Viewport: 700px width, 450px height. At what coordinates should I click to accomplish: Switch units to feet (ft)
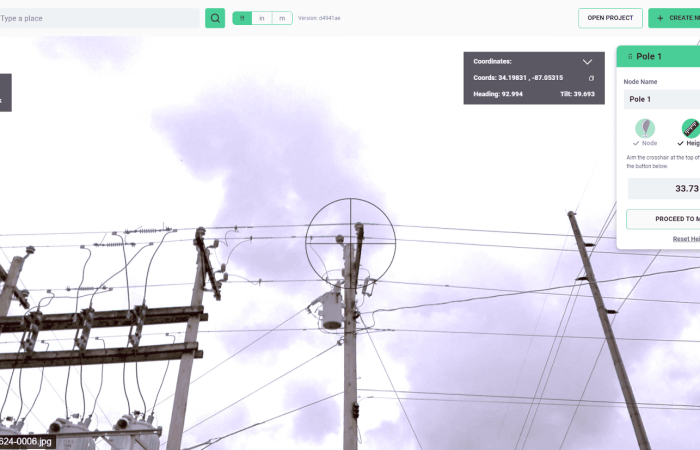[x=242, y=18]
